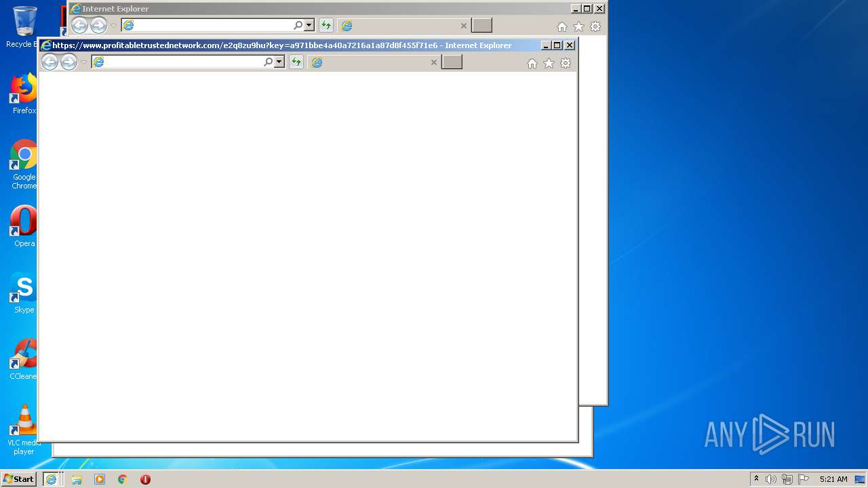Open network tray icon
Image resolution: width=868 pixels, height=488 pixels.
coord(787,479)
